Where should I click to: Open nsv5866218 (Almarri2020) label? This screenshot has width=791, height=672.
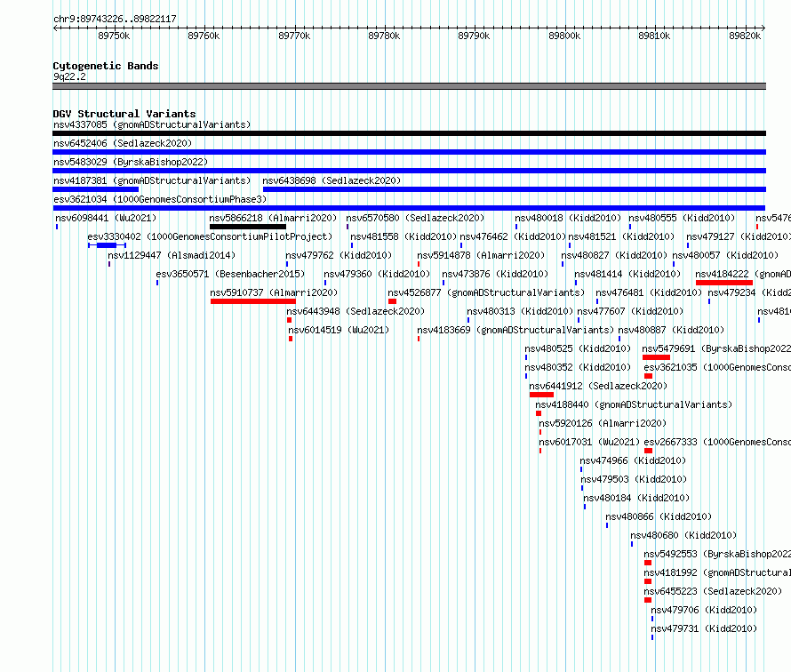coord(273,218)
